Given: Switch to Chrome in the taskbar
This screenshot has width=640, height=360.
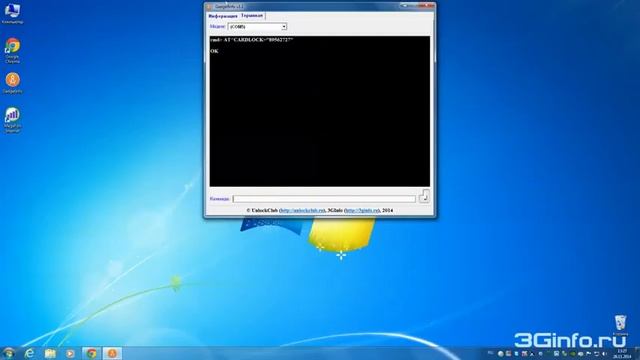Looking at the screenshot, I should [91, 353].
